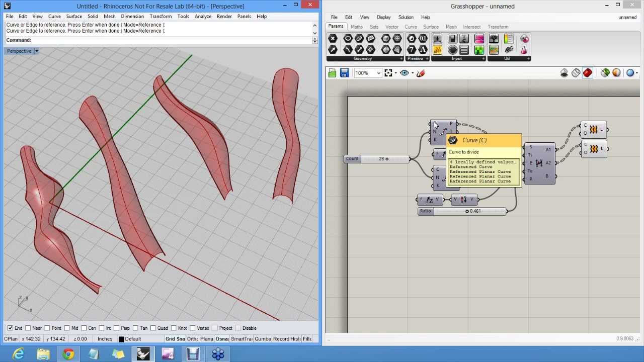
Task: Enable the Mid osnap checkbox
Action: (x=67, y=328)
